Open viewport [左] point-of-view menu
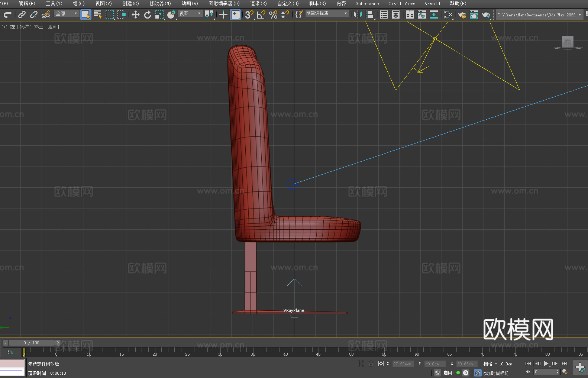 click(13, 27)
